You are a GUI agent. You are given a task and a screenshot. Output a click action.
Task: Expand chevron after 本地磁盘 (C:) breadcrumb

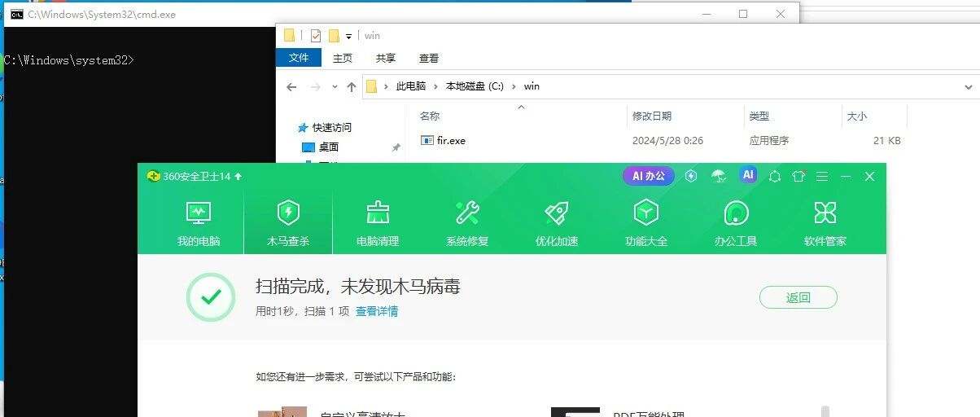[x=514, y=86]
